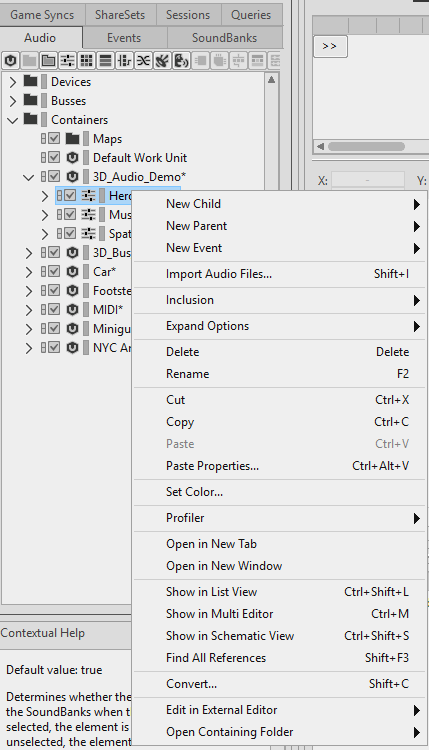
Task: Click the Sound Voice head icon
Action: click(x=181, y=61)
